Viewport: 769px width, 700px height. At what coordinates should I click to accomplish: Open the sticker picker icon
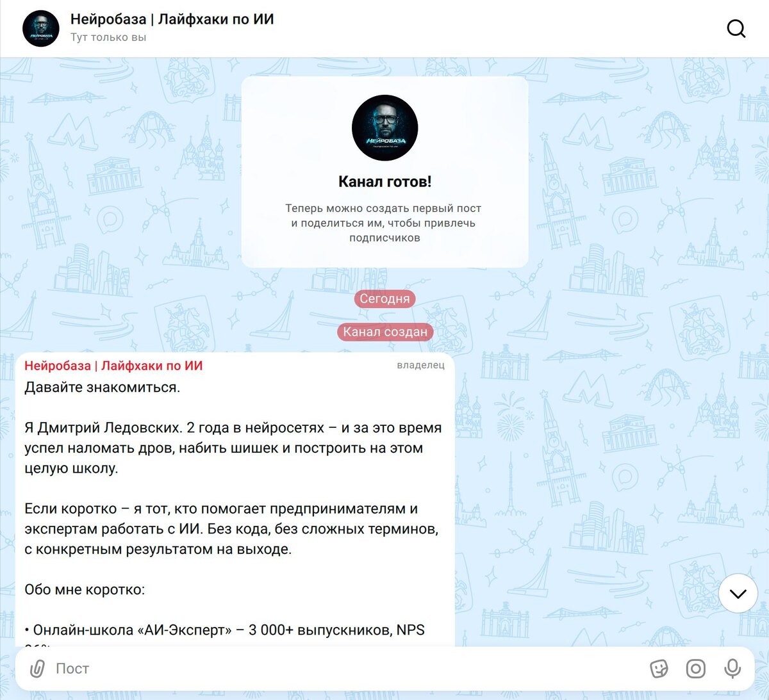[x=659, y=669]
